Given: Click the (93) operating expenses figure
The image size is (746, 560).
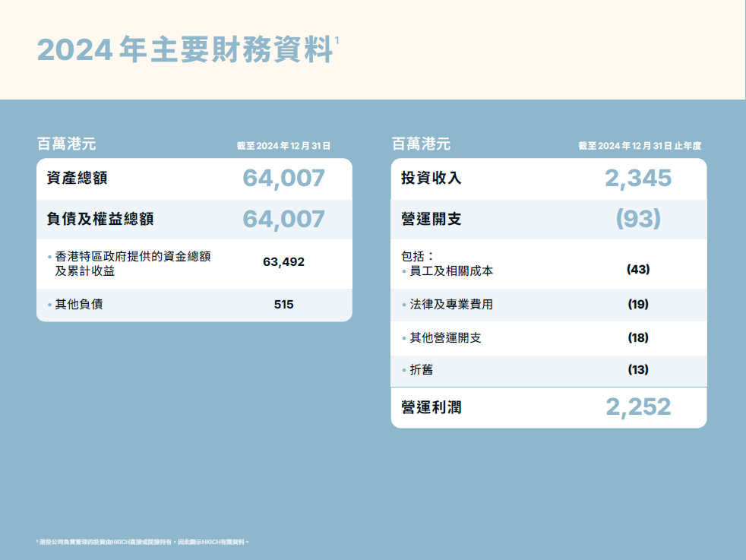Looking at the screenshot, I should click(638, 220).
